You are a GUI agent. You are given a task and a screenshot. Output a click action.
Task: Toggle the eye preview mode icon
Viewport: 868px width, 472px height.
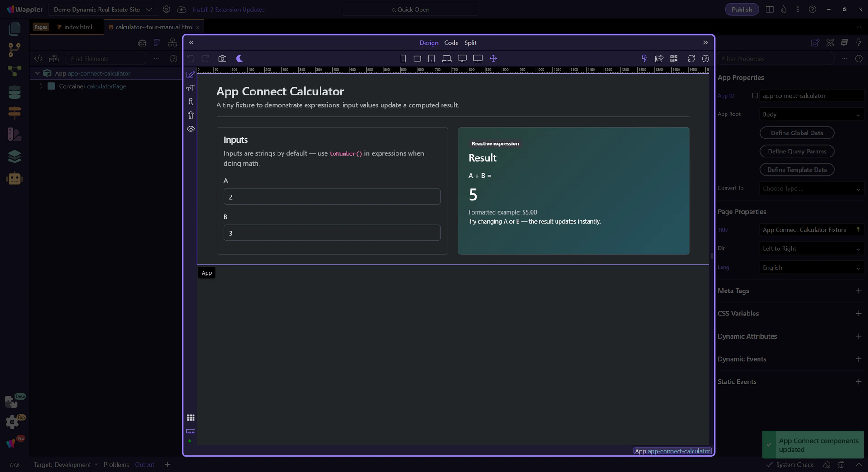[x=191, y=129]
